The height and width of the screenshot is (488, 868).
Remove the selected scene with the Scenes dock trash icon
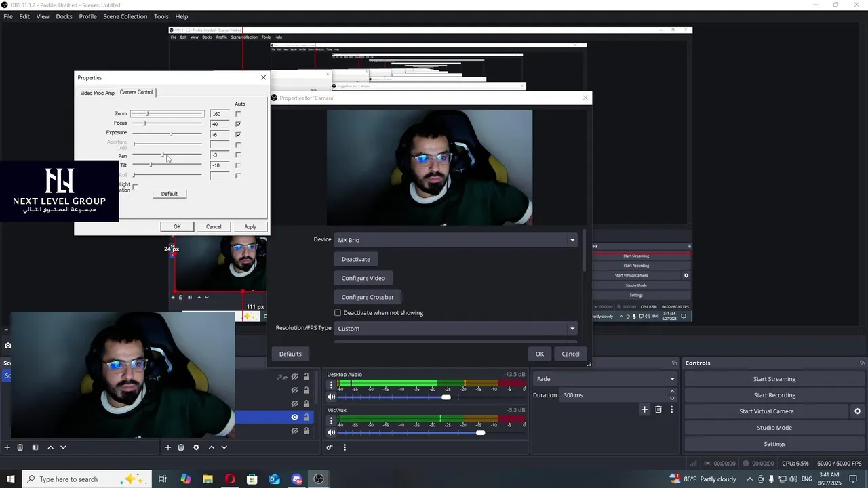tap(20, 447)
